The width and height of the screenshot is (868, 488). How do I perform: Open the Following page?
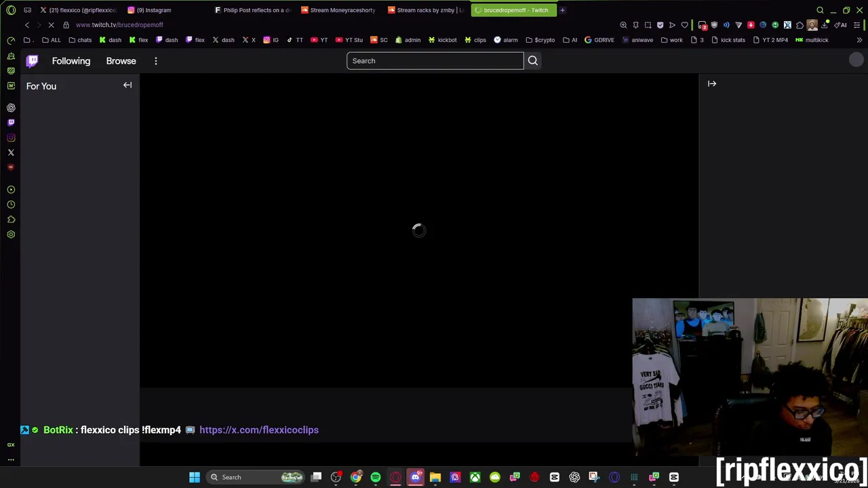click(71, 61)
